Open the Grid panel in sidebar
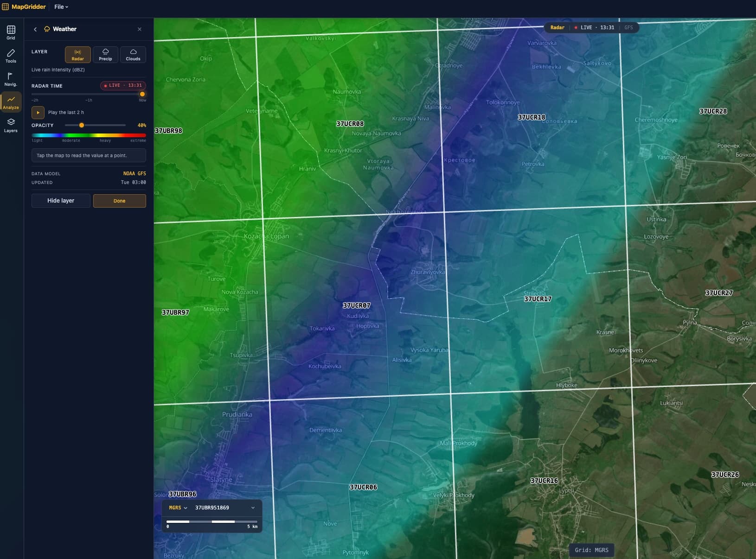The height and width of the screenshot is (559, 756). coord(11,32)
